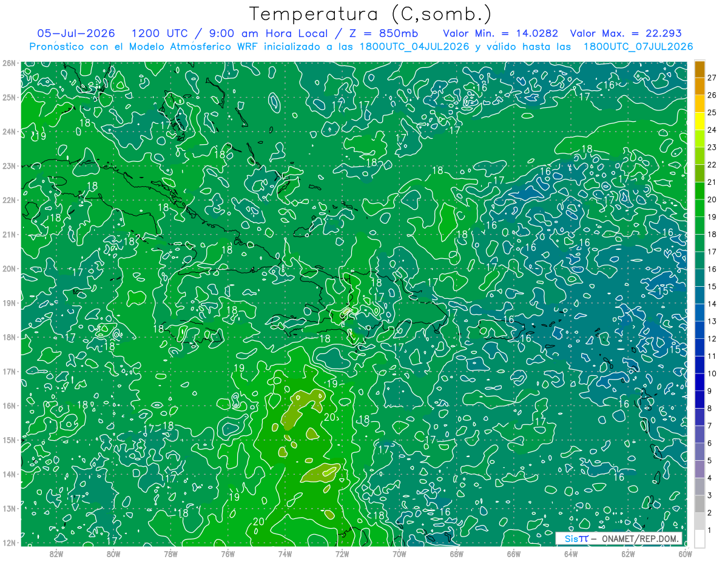Click the "1800UTC_07JUL2026" valid-until time

pos(638,47)
